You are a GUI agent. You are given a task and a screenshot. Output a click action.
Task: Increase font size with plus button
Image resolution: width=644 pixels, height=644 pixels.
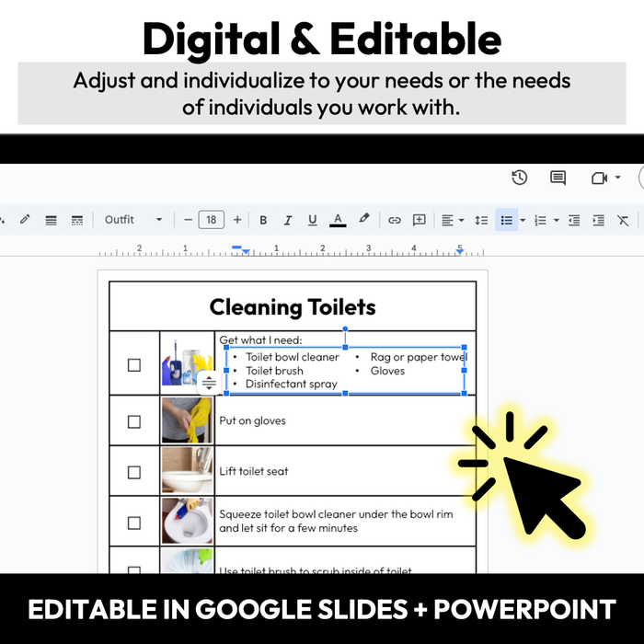pyautogui.click(x=237, y=220)
